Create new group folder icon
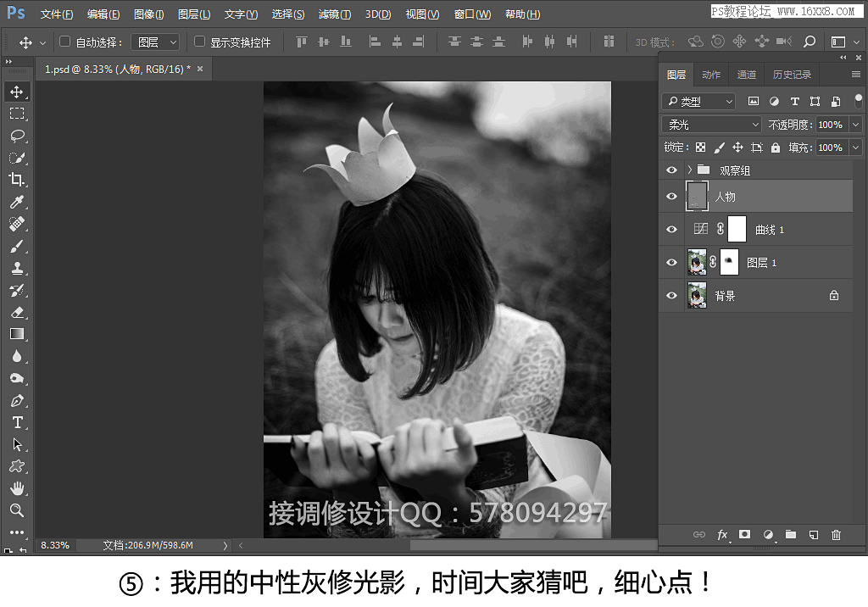The image size is (868, 607). (x=791, y=535)
